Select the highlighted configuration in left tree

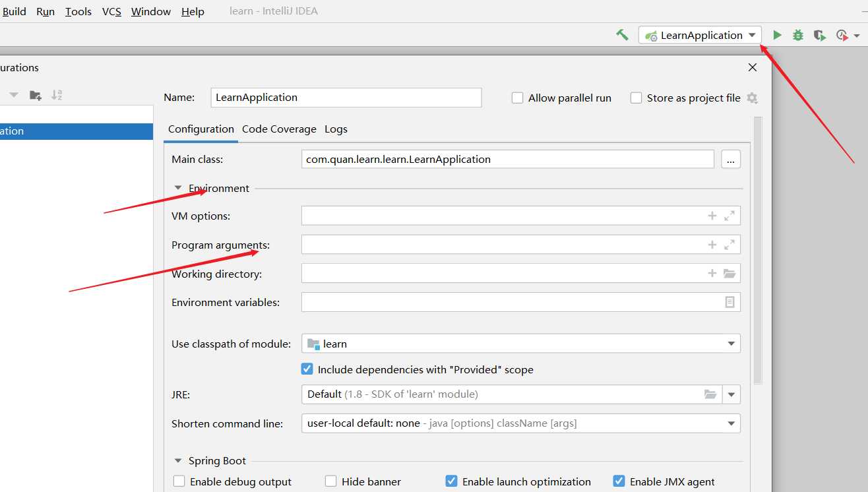[x=77, y=131]
